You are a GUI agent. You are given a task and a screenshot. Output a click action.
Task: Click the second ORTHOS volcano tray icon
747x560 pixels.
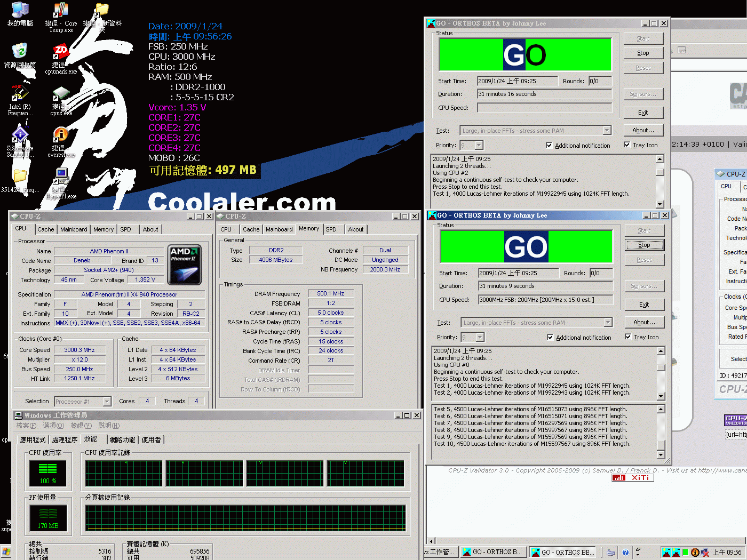pos(676,552)
